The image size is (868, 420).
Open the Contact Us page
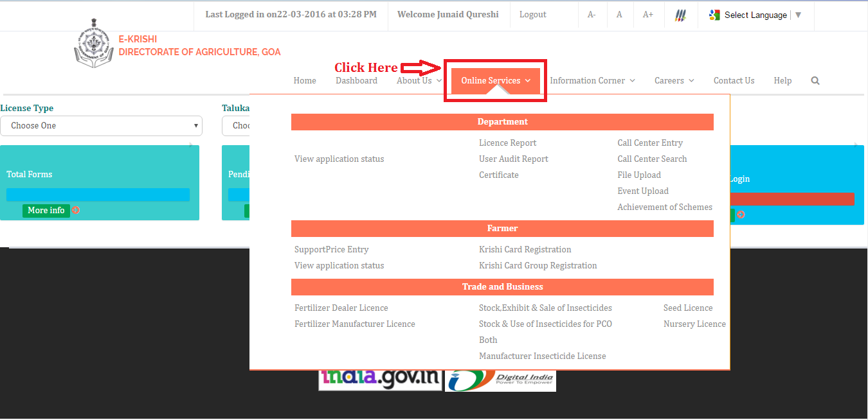(x=734, y=80)
